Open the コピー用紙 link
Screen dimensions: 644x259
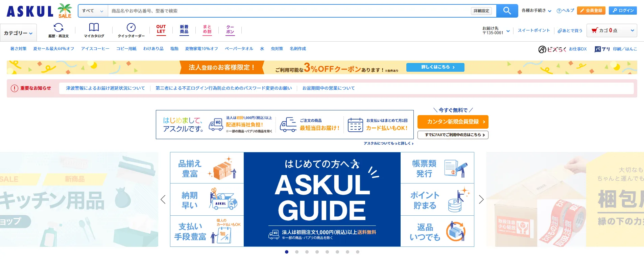tap(126, 49)
